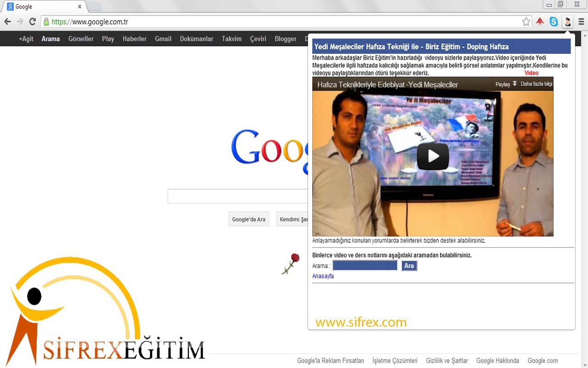Click the red Video link
Viewport: 588px width, 368px height.
click(531, 73)
